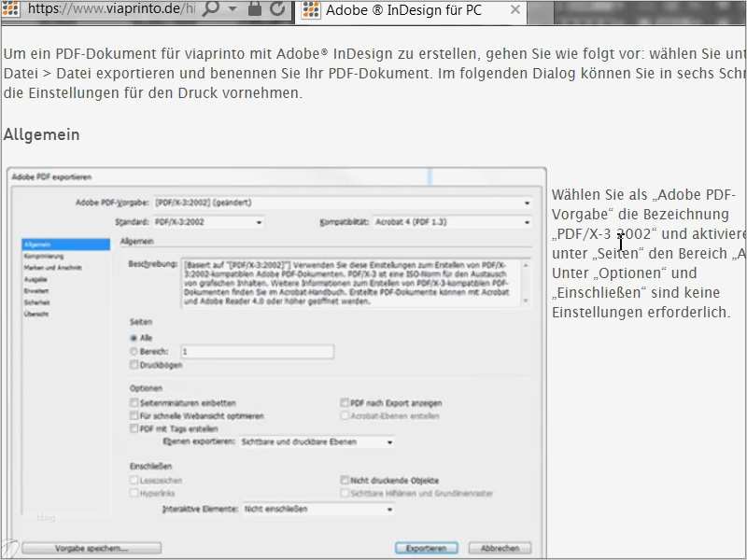The width and height of the screenshot is (747, 560).
Task: Enable 'PDF mit Tags erstellen' checkbox
Action: pos(134,428)
